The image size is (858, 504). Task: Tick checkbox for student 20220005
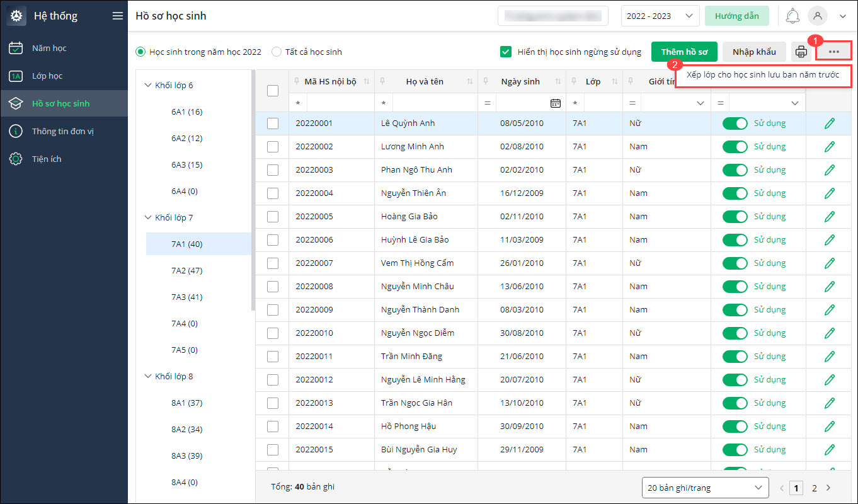click(273, 217)
